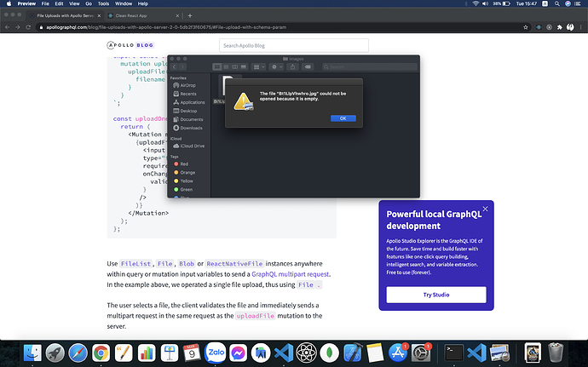Switch to Clean React App tab
The image size is (588, 367).
[142, 15]
